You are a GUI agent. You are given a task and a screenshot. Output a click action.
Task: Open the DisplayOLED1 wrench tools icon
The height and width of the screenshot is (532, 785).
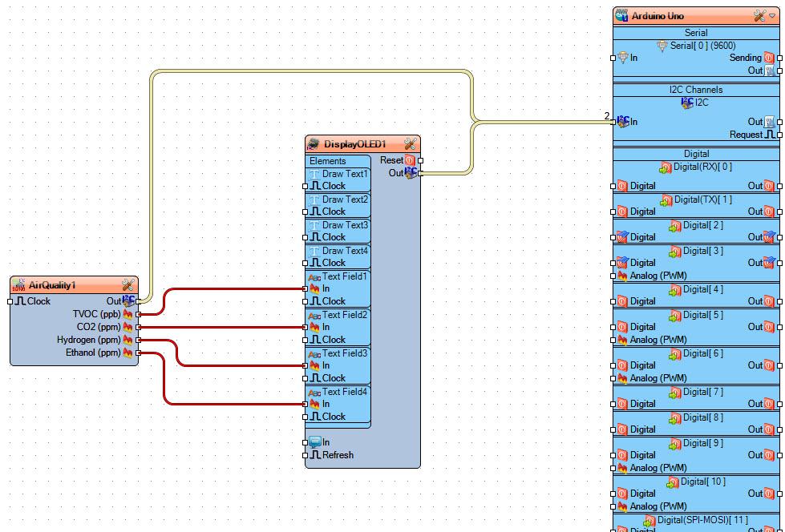410,144
